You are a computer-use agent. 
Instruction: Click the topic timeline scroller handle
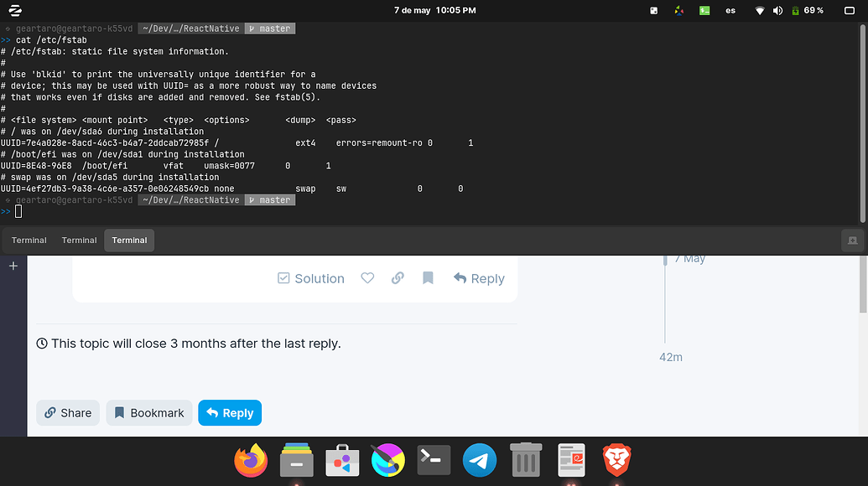[x=665, y=260]
